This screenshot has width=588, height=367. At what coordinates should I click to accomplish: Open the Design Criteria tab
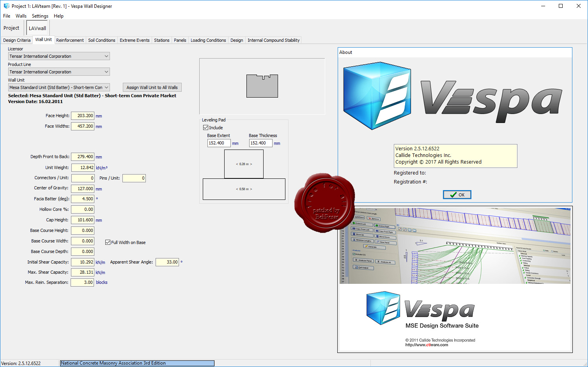coord(17,40)
